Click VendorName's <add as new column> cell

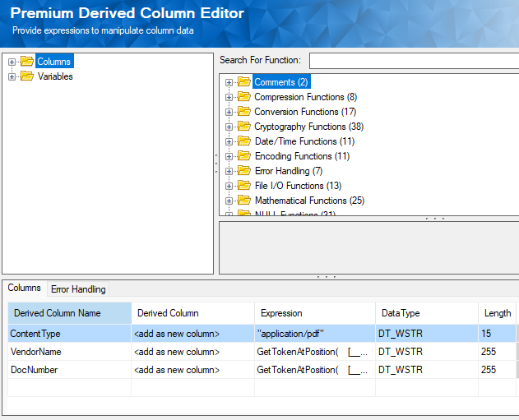[x=193, y=352]
